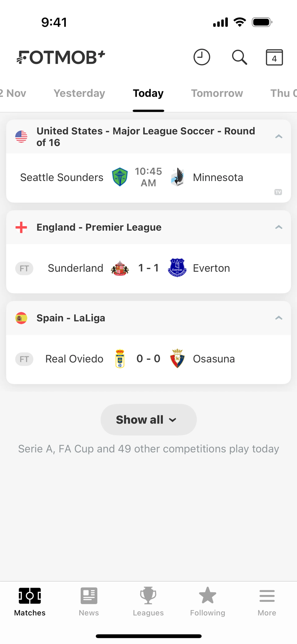Tap the search magnifier icon

(239, 57)
